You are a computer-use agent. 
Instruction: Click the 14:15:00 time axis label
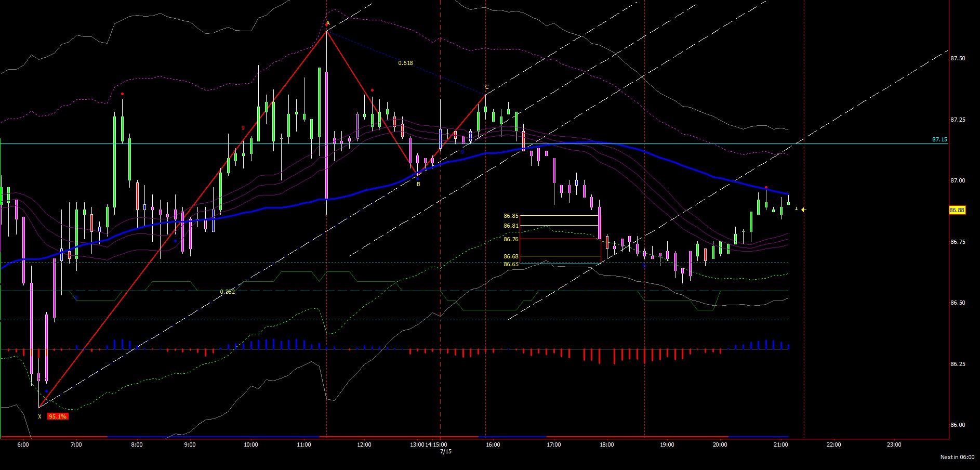coord(436,445)
